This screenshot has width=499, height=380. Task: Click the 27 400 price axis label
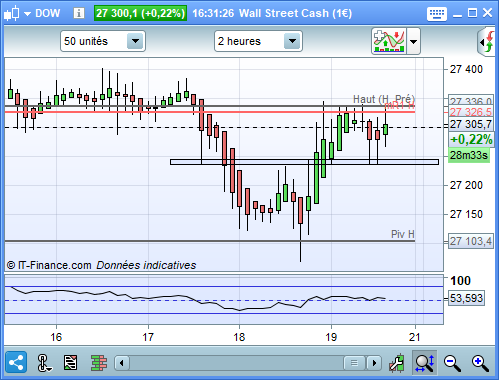click(x=466, y=69)
